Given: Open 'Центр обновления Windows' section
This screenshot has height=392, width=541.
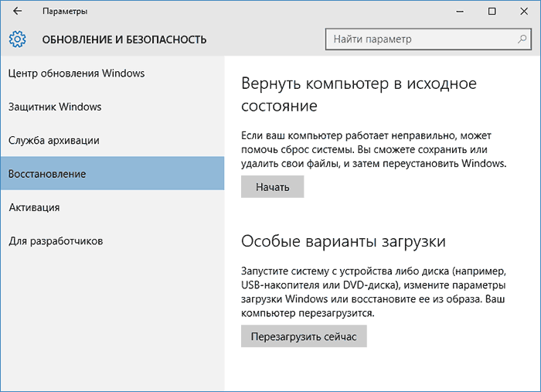Looking at the screenshot, I should click(77, 73).
